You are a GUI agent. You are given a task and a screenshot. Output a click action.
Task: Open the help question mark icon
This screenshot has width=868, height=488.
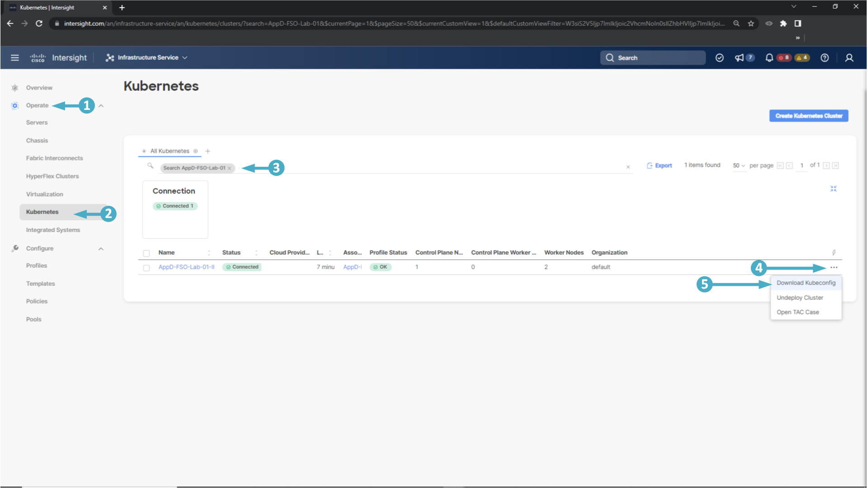pyautogui.click(x=824, y=58)
